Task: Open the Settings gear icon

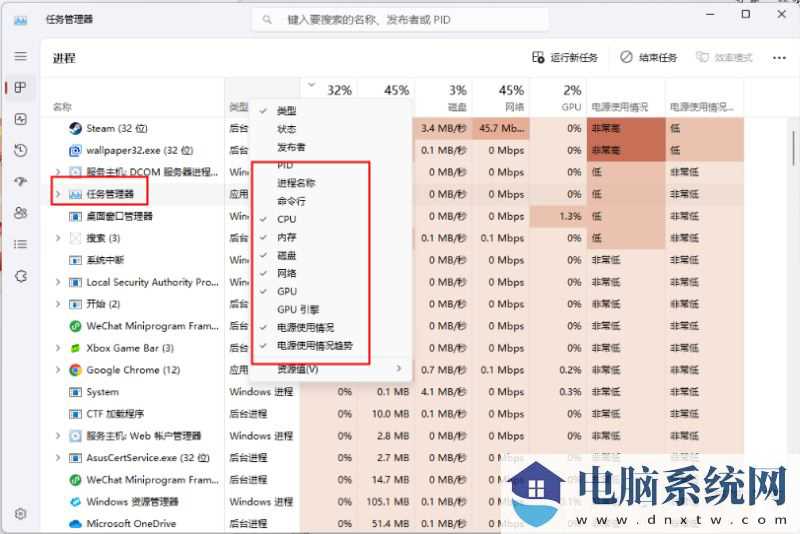Action: pyautogui.click(x=20, y=514)
